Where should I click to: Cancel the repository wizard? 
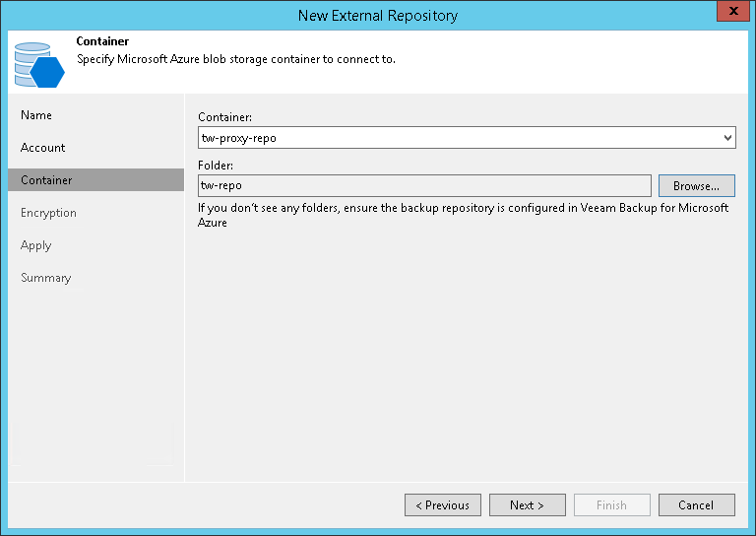(x=696, y=505)
